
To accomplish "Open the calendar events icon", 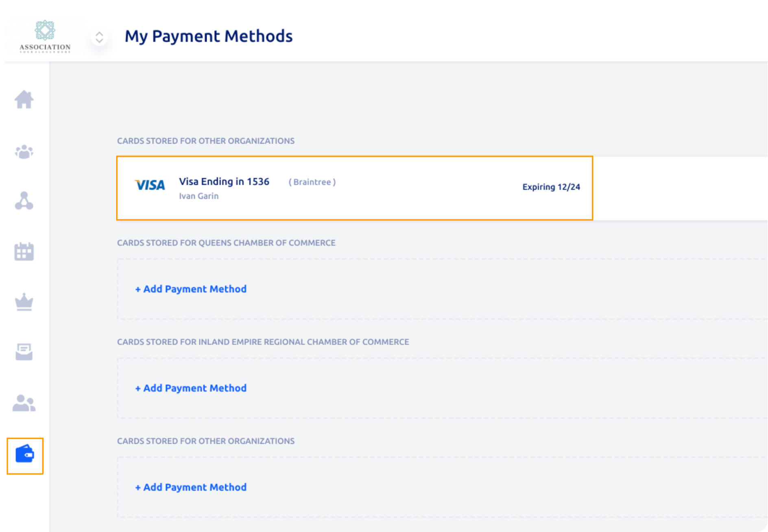I will (24, 251).
